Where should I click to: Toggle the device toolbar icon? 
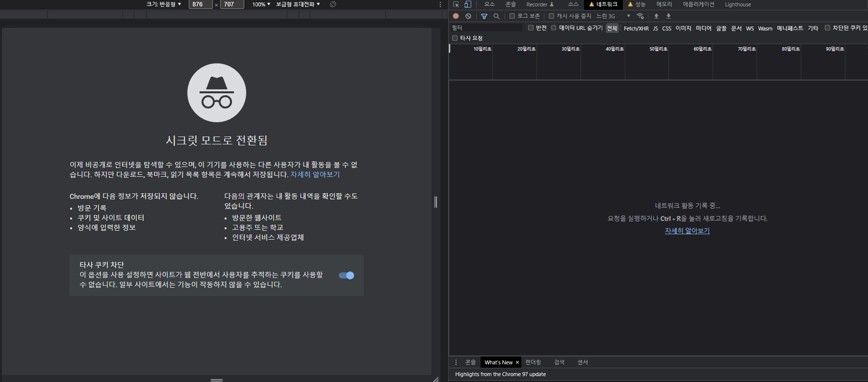click(468, 4)
